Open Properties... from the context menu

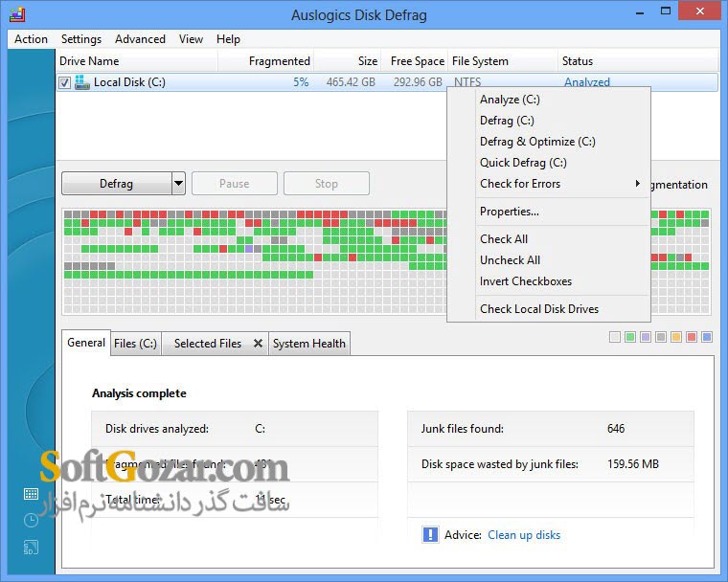pyautogui.click(x=510, y=212)
